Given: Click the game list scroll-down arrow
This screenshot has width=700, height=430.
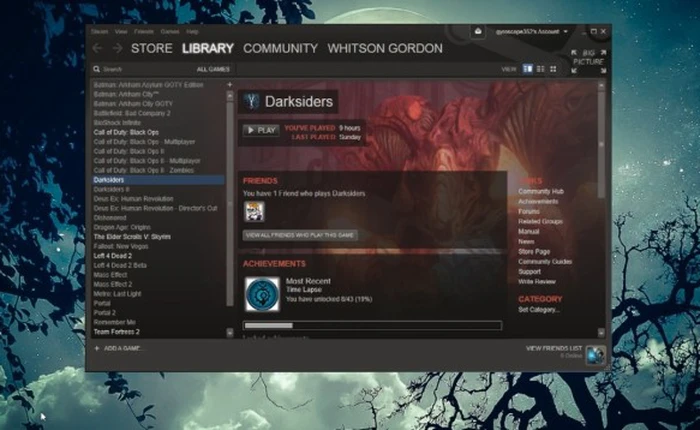Looking at the screenshot, I should 230,333.
